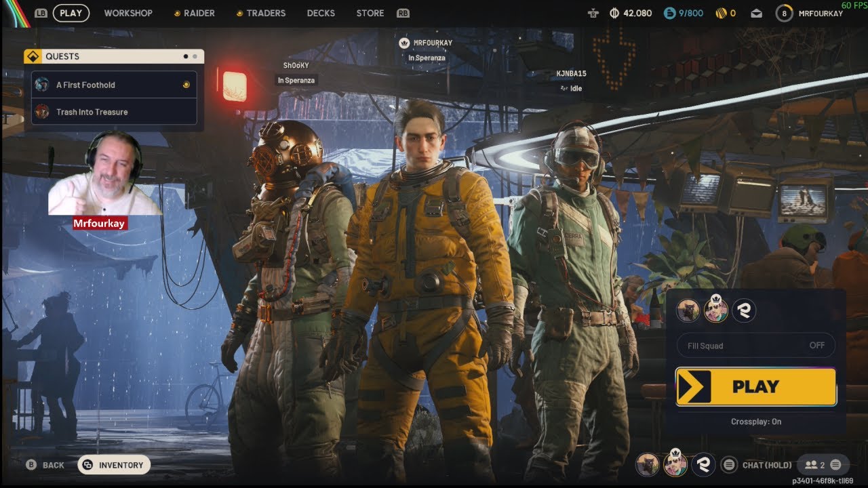Click the blue token icon beside 9/800
This screenshot has height=488, width=868.
[x=669, y=13]
